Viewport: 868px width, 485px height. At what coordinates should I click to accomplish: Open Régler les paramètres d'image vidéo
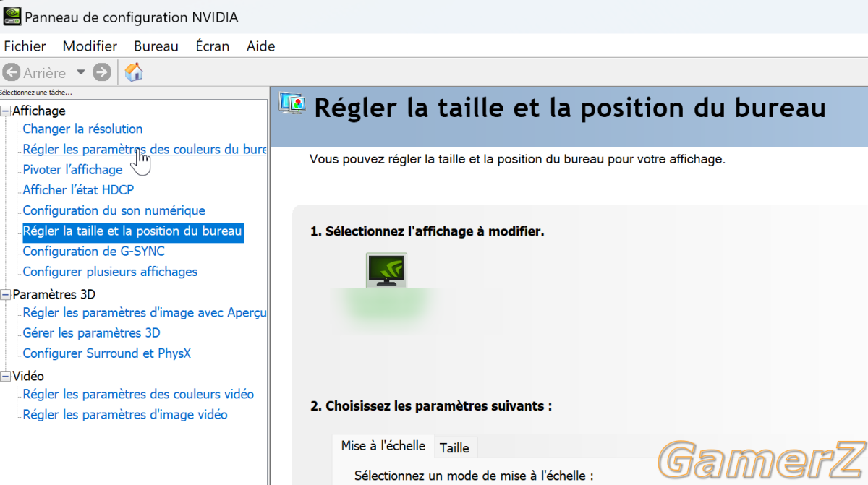[125, 414]
